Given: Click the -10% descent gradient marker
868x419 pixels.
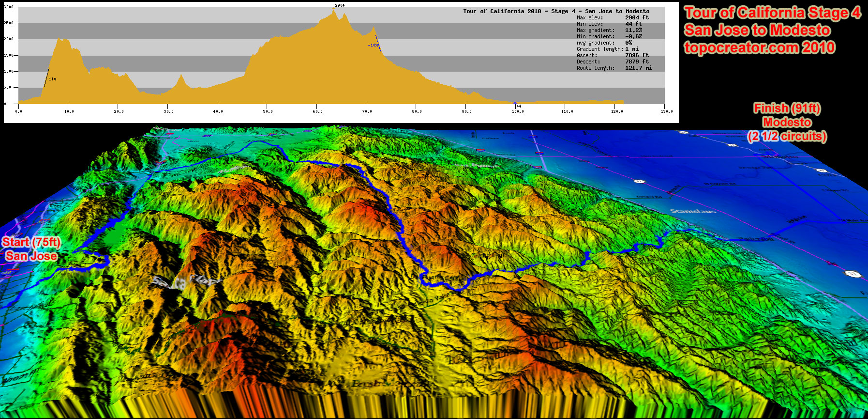Looking at the screenshot, I should (373, 45).
